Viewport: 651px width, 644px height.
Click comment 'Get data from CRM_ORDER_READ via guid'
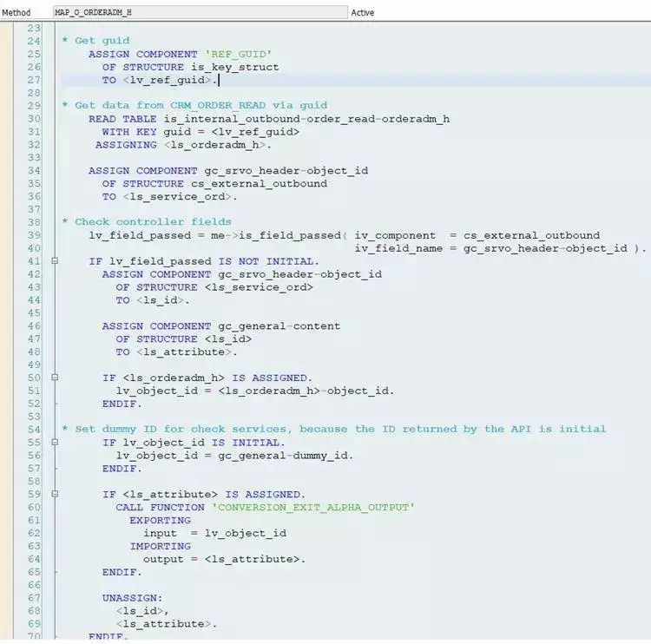201,106
